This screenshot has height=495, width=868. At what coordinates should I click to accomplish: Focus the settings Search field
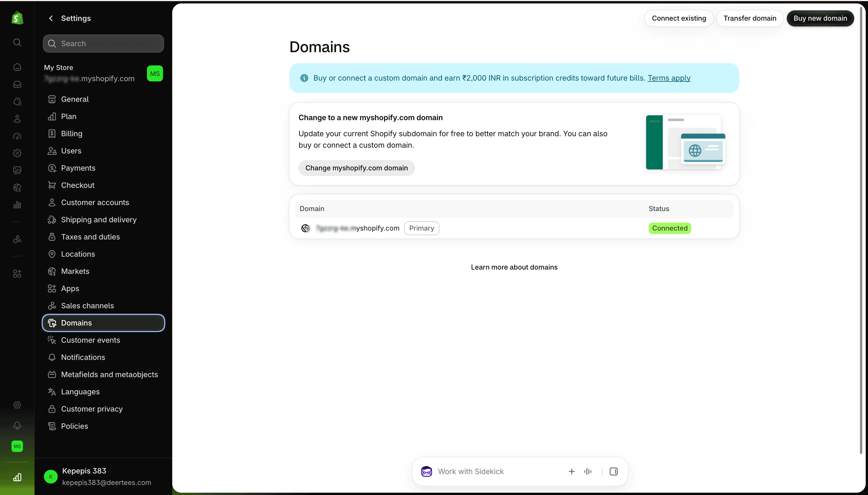click(x=103, y=44)
